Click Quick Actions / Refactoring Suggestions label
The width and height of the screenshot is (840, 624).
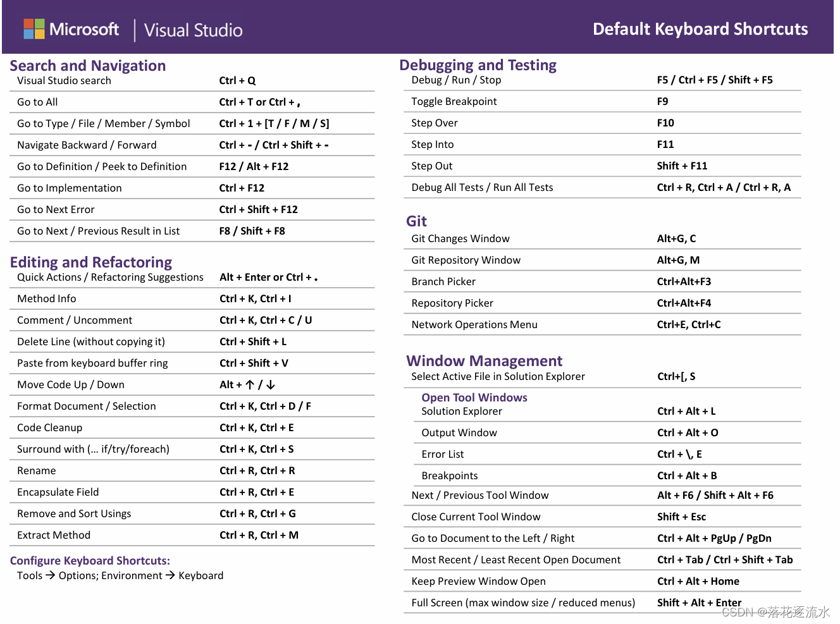coord(110,278)
